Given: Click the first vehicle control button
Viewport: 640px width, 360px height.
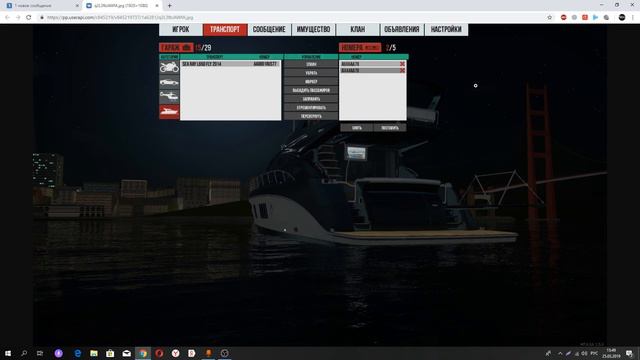Looking at the screenshot, I should tap(311, 64).
